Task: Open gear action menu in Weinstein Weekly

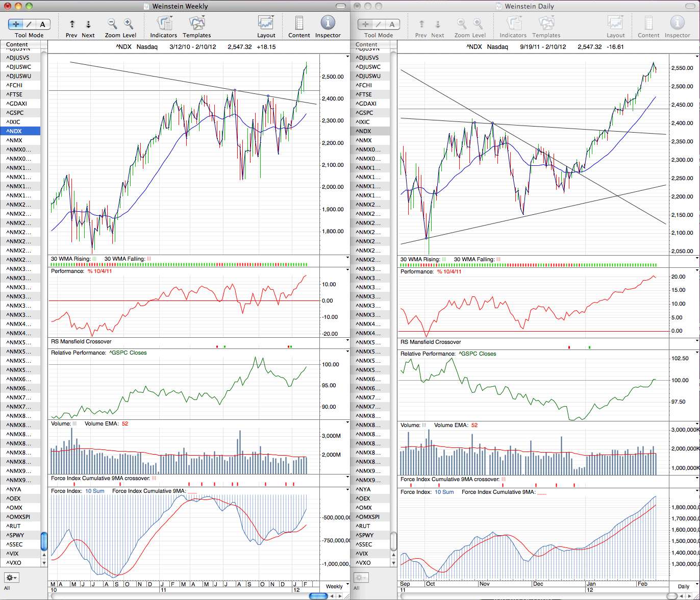Action: tap(12, 578)
